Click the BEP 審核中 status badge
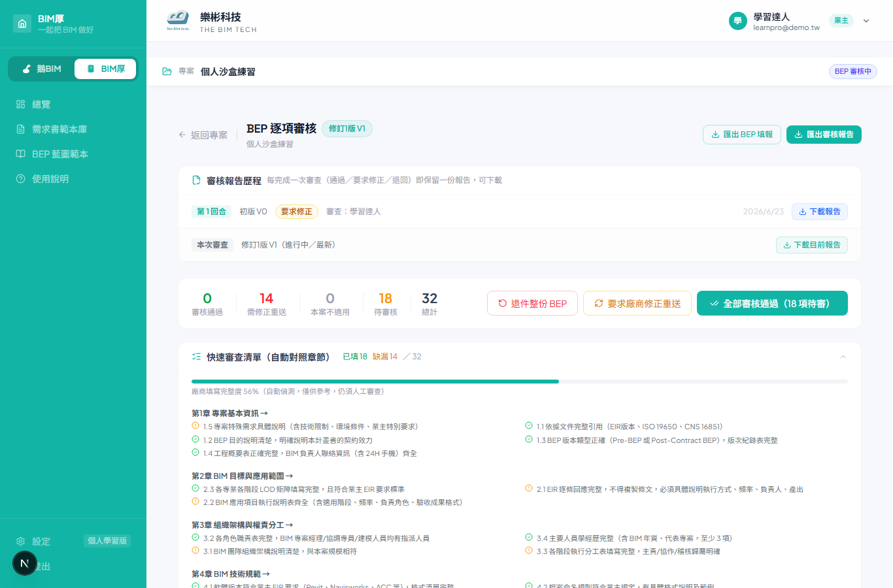The image size is (893, 588). click(853, 71)
